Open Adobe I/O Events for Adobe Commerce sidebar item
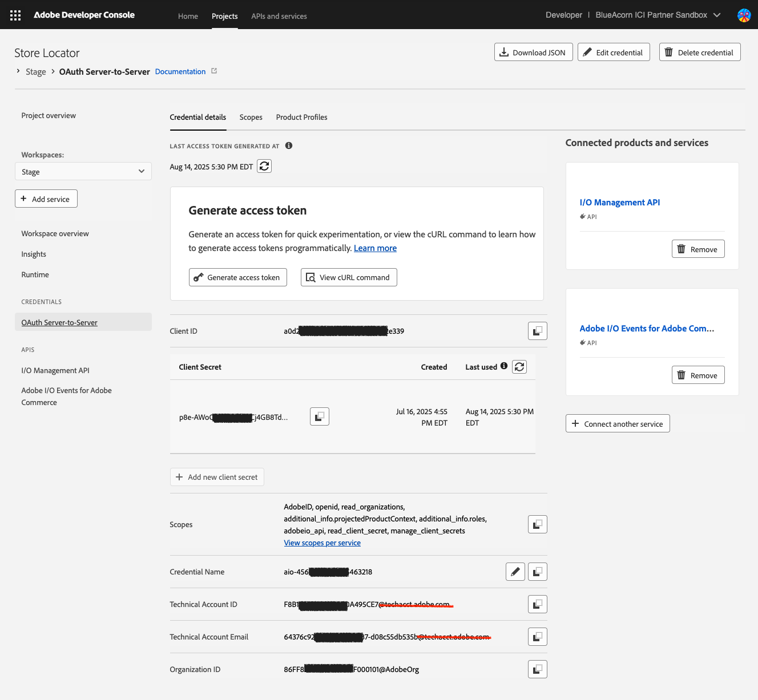 pyautogui.click(x=67, y=396)
